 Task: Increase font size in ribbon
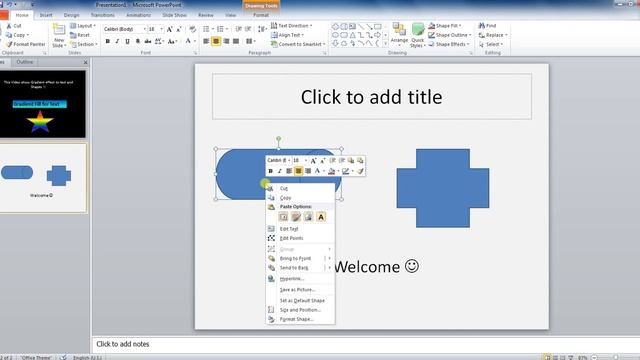tap(169, 29)
